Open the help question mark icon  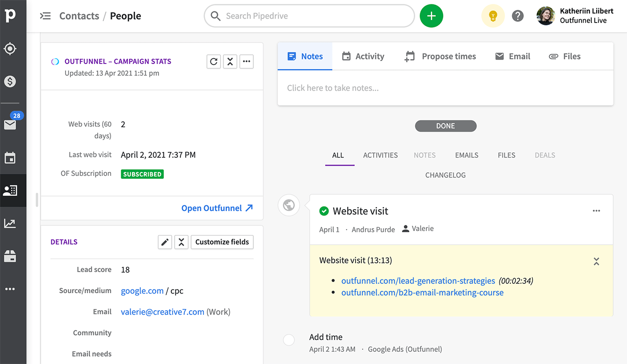(517, 16)
